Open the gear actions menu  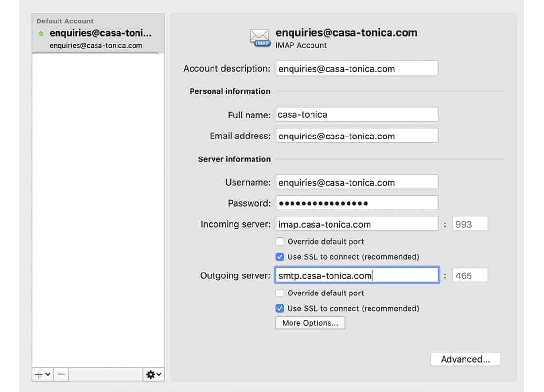tap(153, 374)
